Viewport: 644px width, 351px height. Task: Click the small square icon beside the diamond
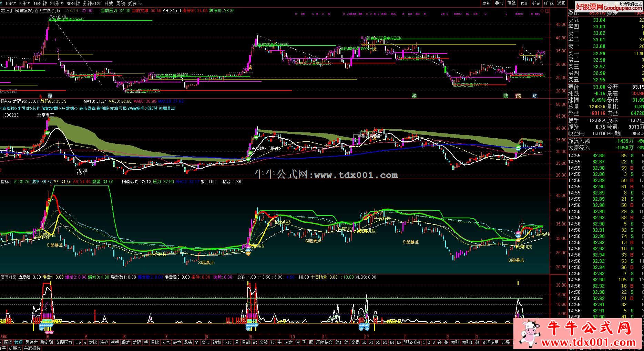click(547, 11)
